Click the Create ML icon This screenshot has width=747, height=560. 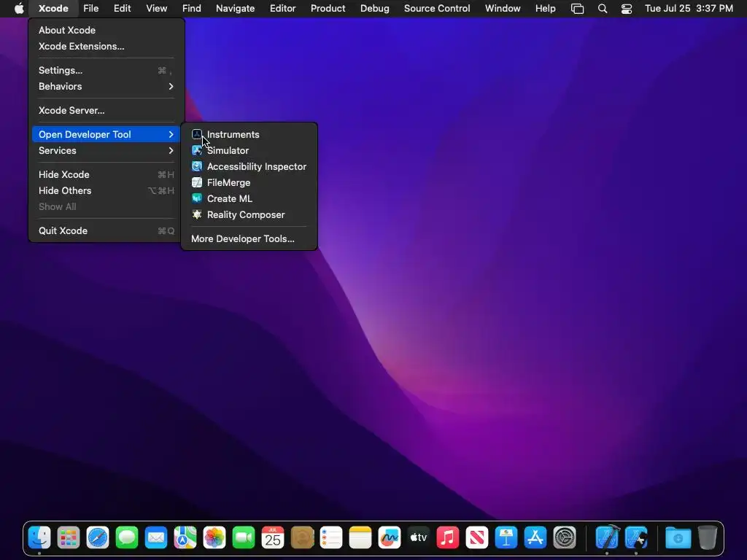coord(197,198)
